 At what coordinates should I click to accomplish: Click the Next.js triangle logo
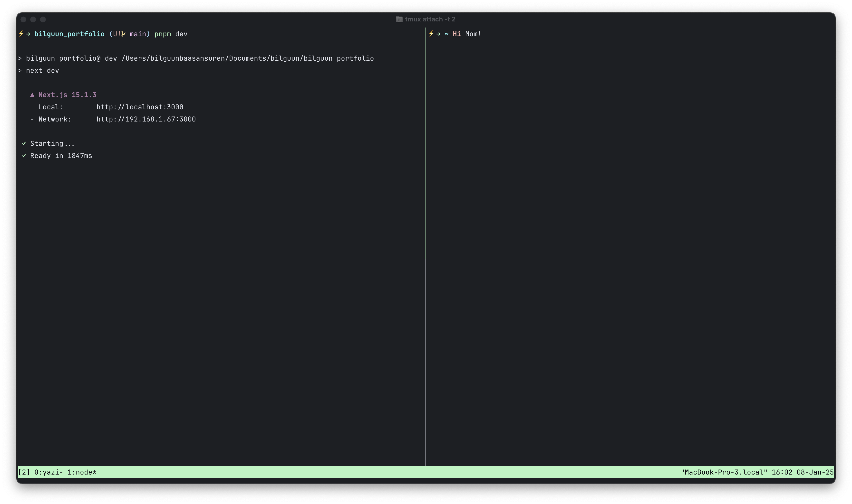[32, 95]
